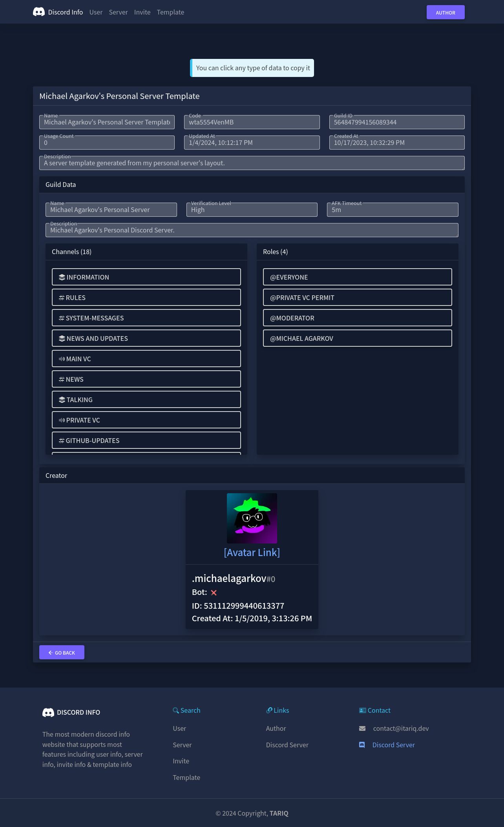Click the creator avatar image

point(252,518)
